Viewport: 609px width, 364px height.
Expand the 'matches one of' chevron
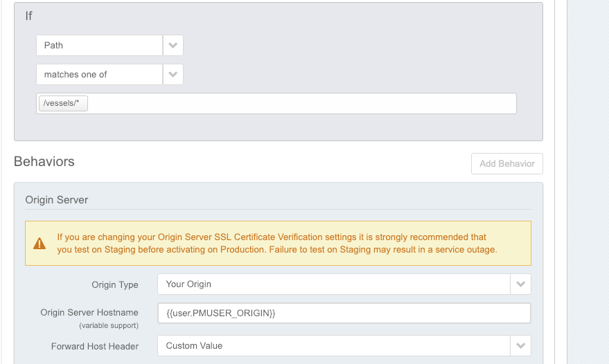pos(173,74)
